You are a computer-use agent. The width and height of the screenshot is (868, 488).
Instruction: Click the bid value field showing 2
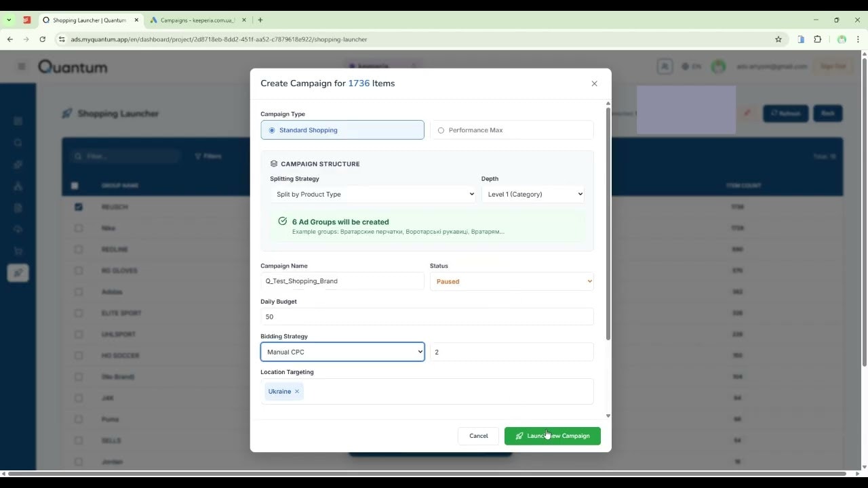pos(512,352)
